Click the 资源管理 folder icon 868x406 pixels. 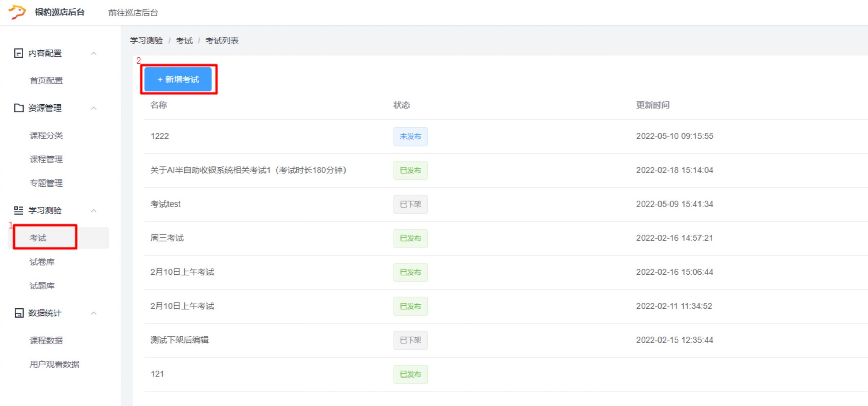(x=18, y=108)
